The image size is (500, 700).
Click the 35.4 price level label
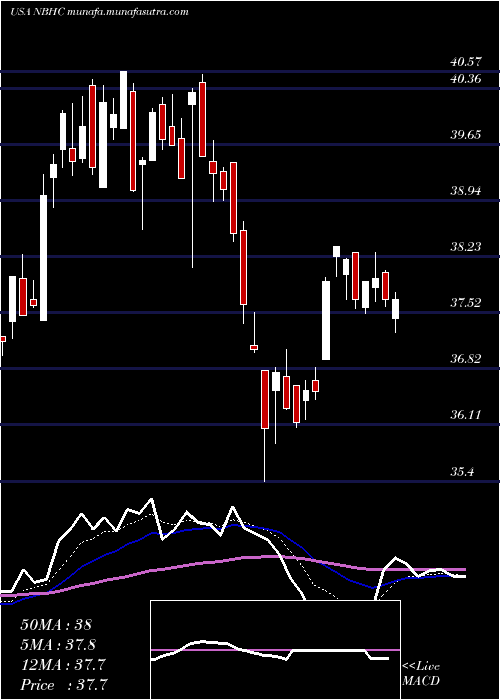tap(462, 471)
